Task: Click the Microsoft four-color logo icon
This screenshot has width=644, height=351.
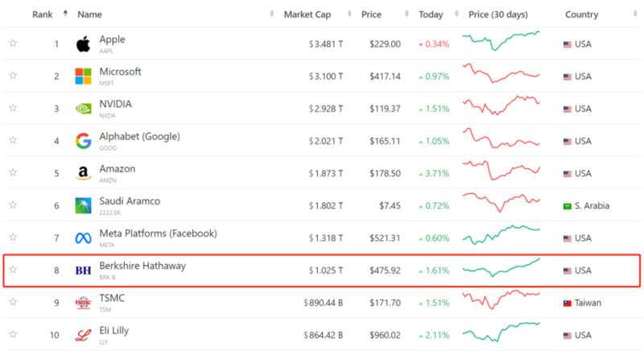Action: coord(84,76)
